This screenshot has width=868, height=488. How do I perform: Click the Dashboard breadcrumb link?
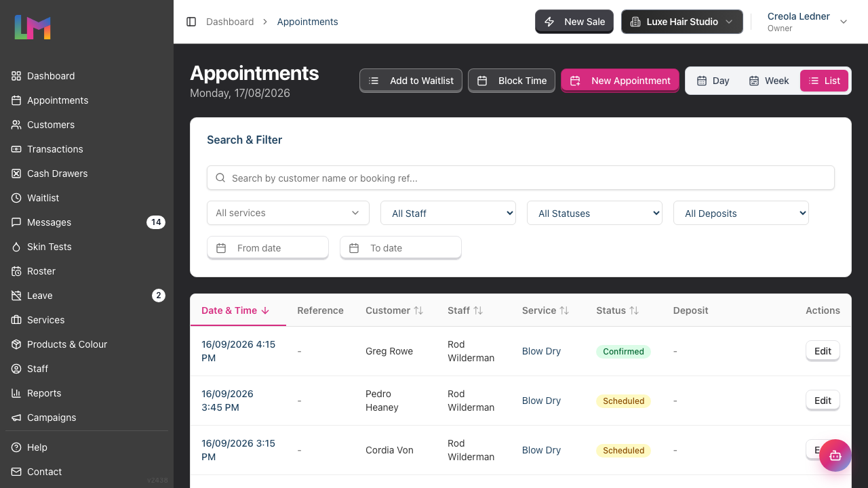(230, 22)
